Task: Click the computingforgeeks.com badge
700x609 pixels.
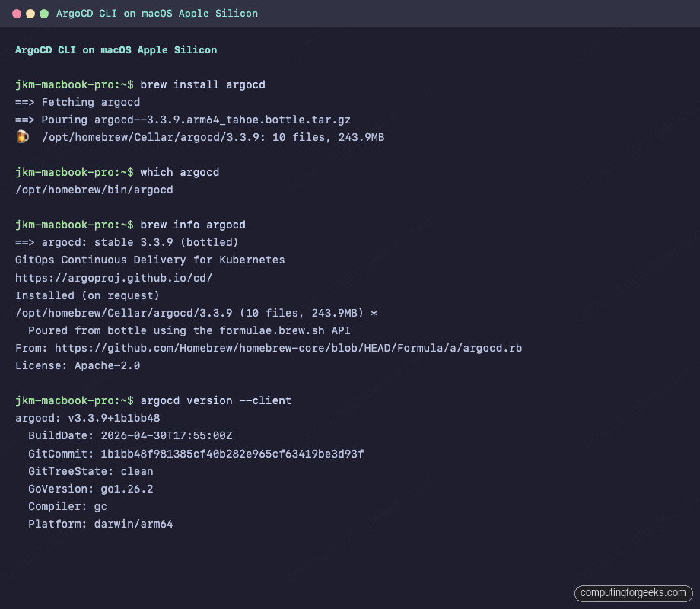Action: (x=633, y=593)
